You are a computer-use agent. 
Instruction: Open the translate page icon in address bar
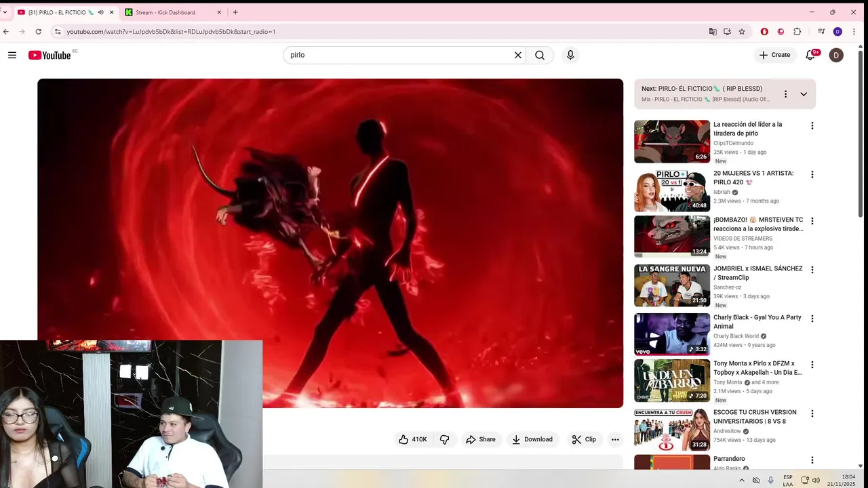point(713,31)
